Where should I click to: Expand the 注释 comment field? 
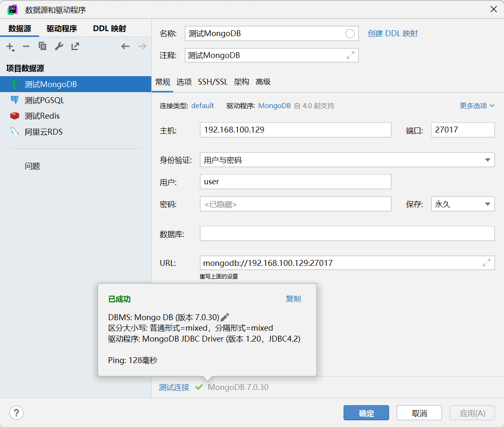[351, 56]
